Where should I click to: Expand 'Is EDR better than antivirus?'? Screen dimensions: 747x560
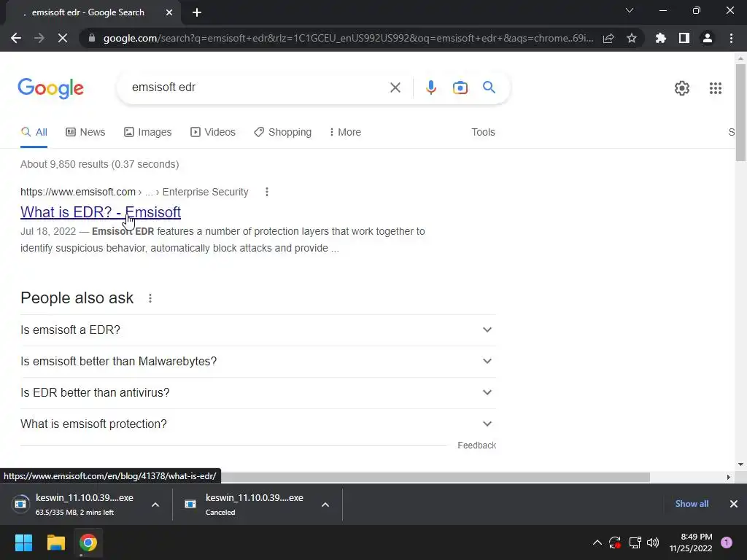(258, 393)
